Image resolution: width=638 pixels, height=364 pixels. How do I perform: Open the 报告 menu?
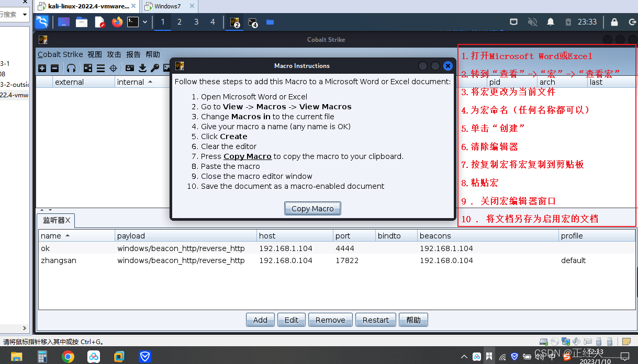pyautogui.click(x=133, y=54)
